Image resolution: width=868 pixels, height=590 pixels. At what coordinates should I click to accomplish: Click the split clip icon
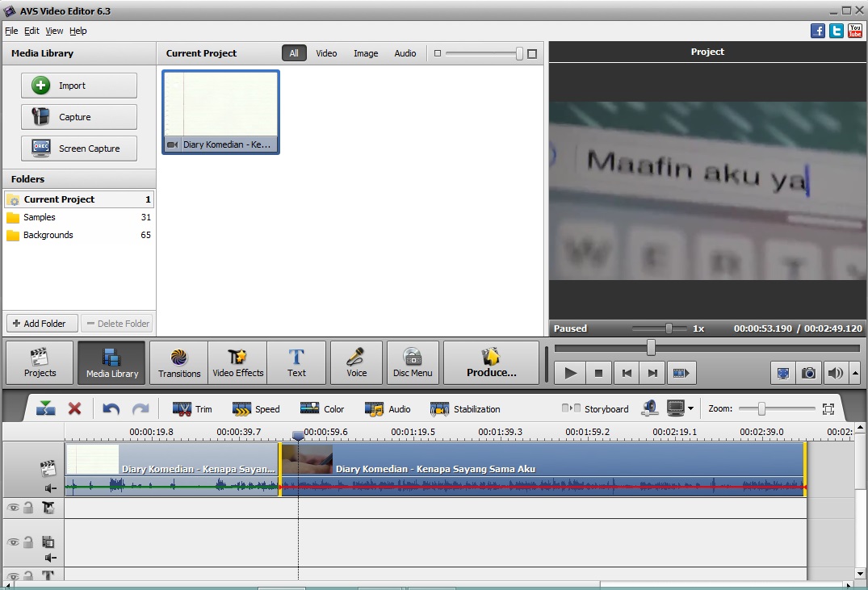45,409
